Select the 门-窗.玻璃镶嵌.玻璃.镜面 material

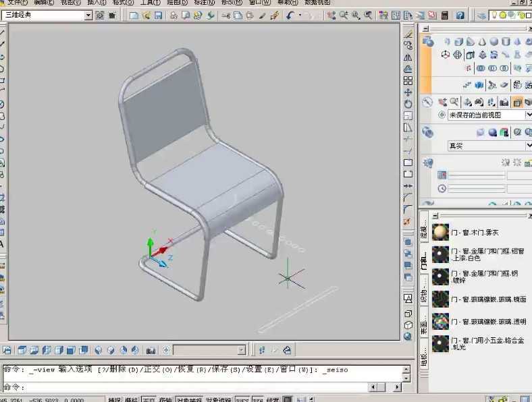click(480, 299)
